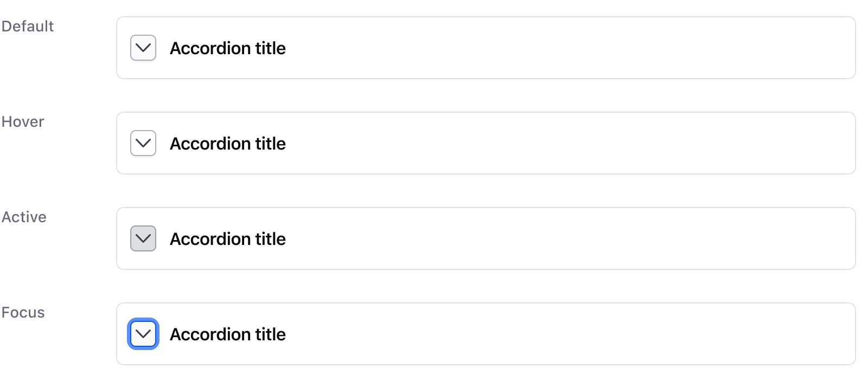Select the Focus state label text
This screenshot has width=868, height=375.
[x=22, y=312]
